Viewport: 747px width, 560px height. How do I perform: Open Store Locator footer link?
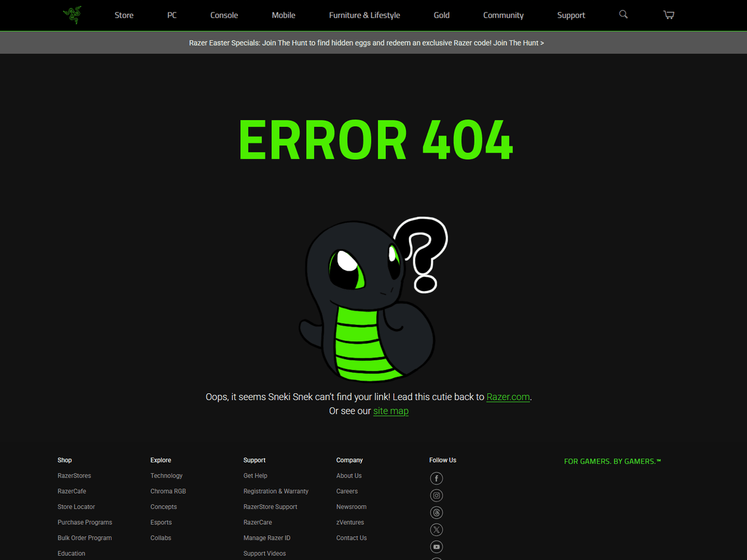[x=76, y=507]
